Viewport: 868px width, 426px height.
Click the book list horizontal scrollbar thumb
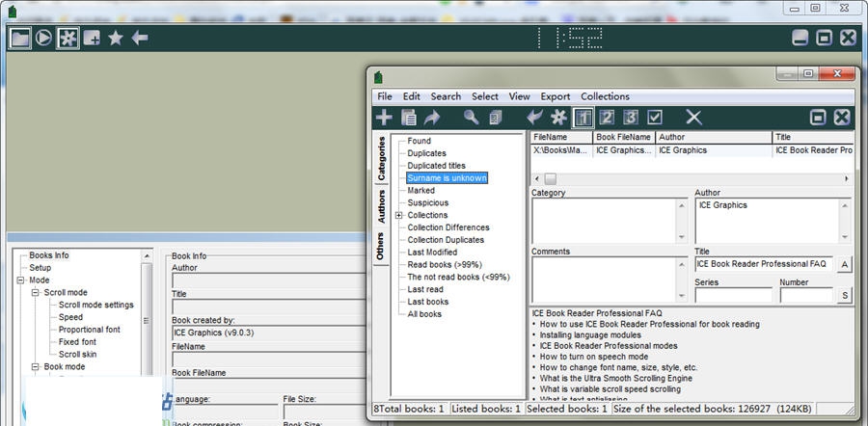[x=550, y=178]
